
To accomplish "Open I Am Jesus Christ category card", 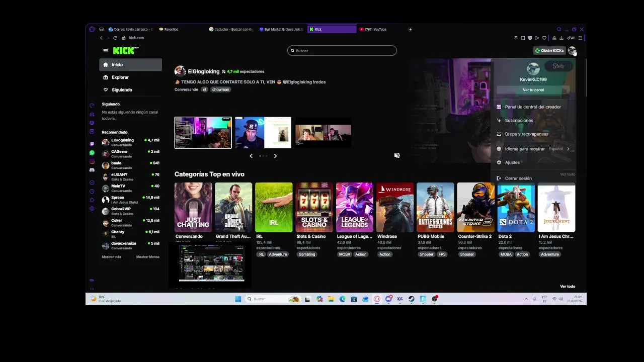I will [556, 207].
